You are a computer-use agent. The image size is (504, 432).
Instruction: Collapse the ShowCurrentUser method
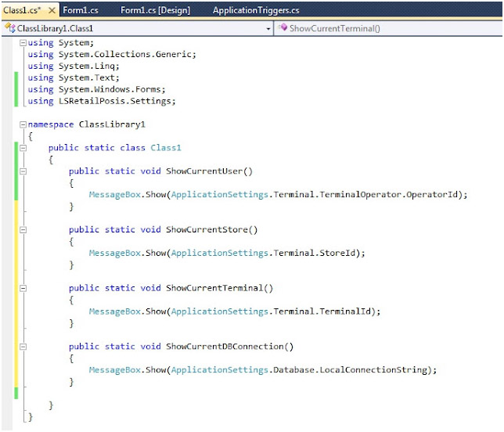pos(22,171)
